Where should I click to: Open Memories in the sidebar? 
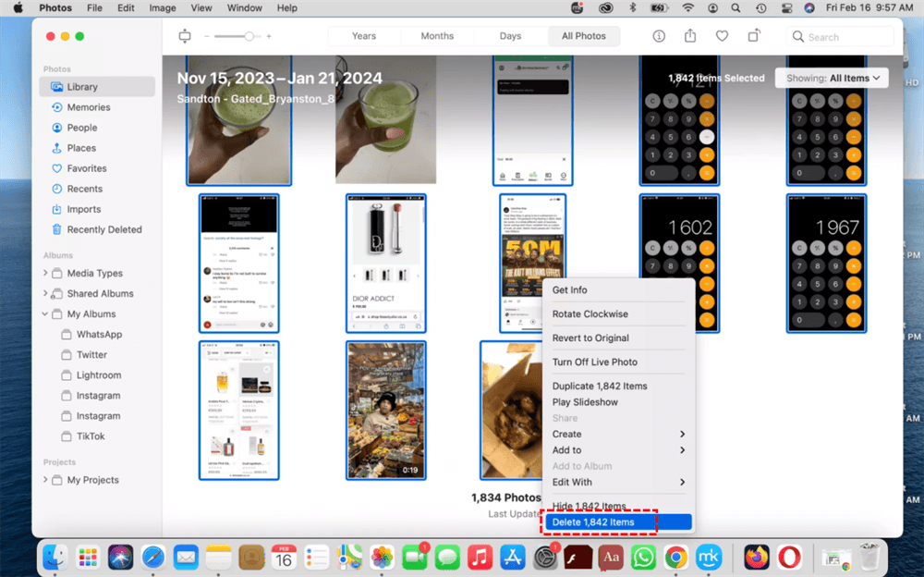[88, 107]
